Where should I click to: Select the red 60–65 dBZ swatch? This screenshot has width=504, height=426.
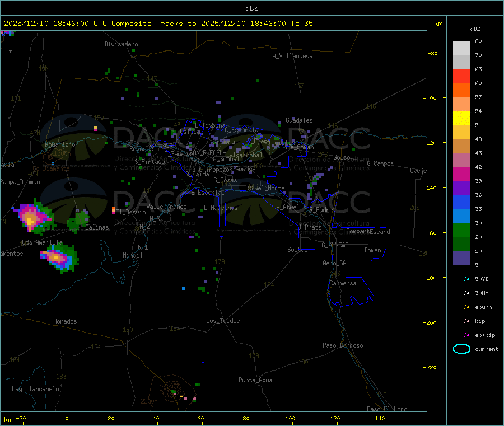pos(461,76)
